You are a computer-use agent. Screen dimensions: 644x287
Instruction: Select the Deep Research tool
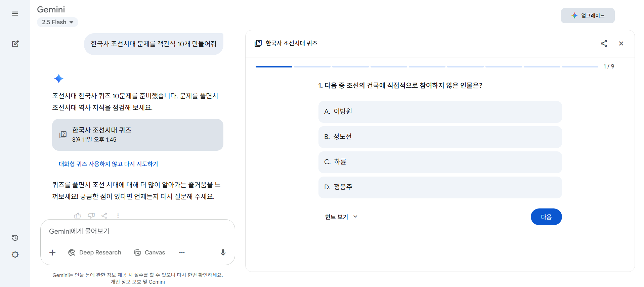coord(95,252)
